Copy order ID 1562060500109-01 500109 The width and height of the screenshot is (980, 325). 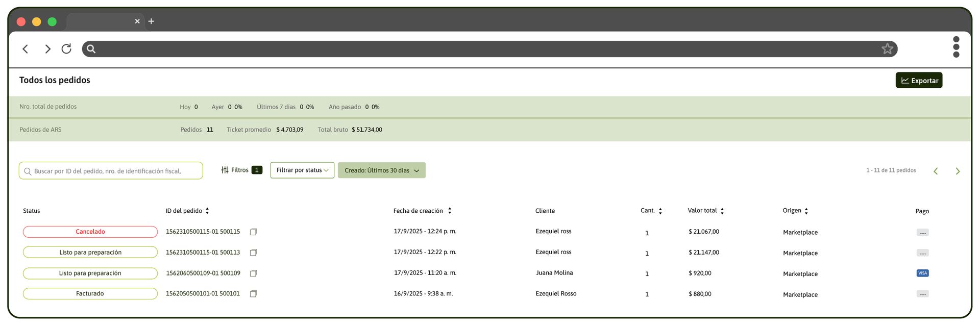(x=253, y=273)
